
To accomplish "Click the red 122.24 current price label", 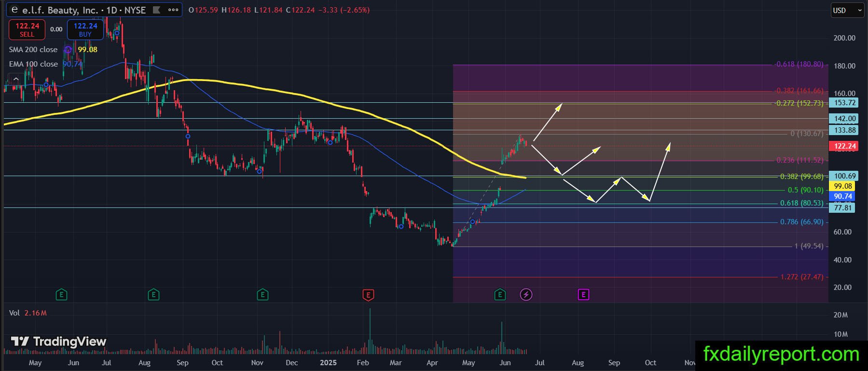I will (843, 146).
